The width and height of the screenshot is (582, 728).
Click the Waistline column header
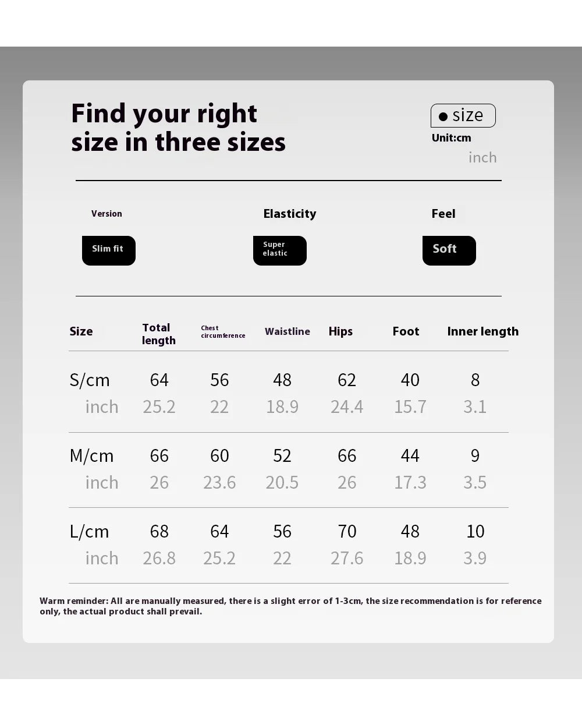tap(288, 331)
